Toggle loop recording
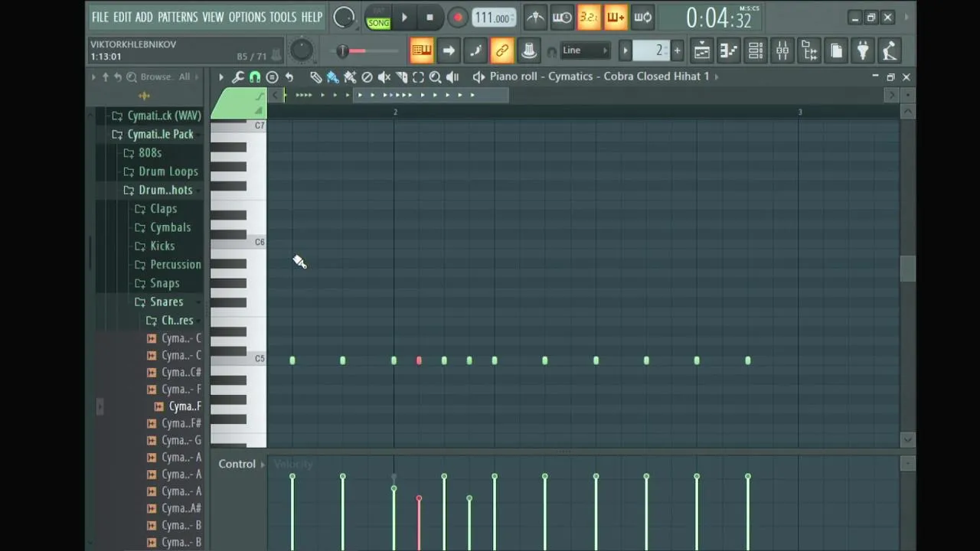This screenshot has height=551, width=980. click(642, 17)
